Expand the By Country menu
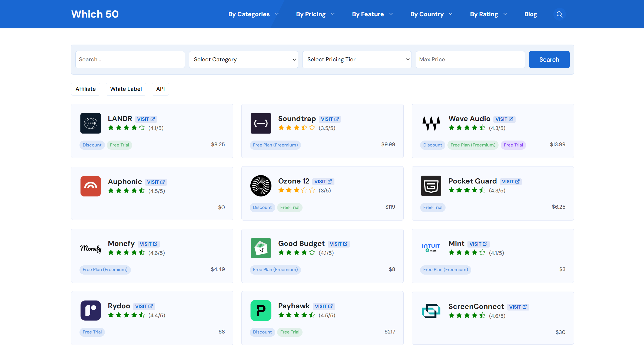This screenshot has height=357, width=644. [431, 14]
